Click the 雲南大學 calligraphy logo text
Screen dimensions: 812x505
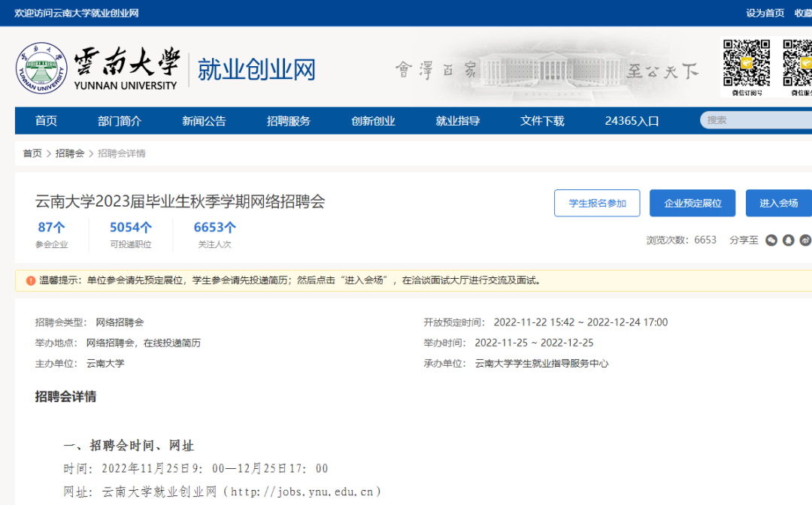point(127,62)
